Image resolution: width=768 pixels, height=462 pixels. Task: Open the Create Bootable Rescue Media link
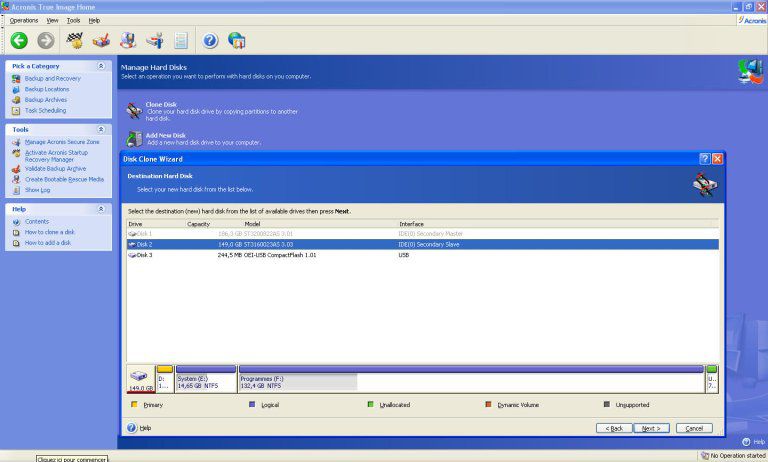click(x=65, y=180)
